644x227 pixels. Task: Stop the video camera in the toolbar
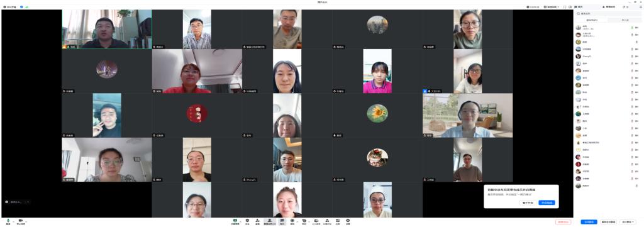tap(21, 221)
